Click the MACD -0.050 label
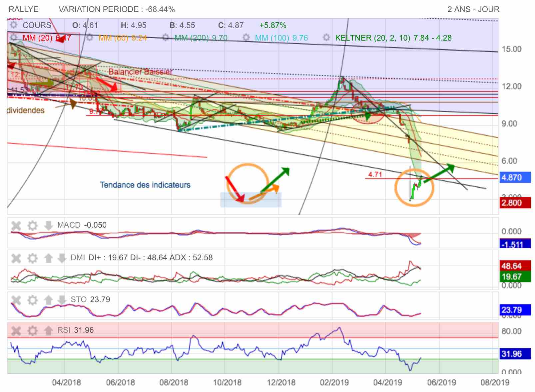The width and height of the screenshot is (535, 392). [x=82, y=225]
